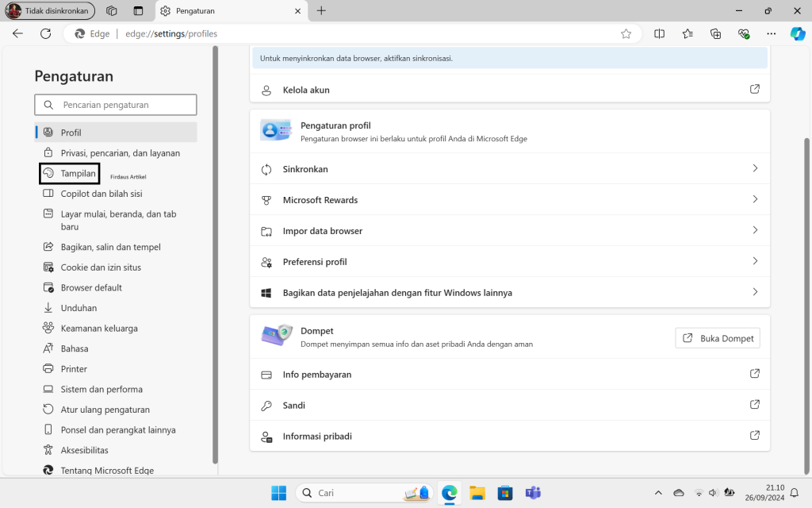Image resolution: width=812 pixels, height=508 pixels.
Task: Click the key icon beside Sandi
Action: pyautogui.click(x=266, y=405)
